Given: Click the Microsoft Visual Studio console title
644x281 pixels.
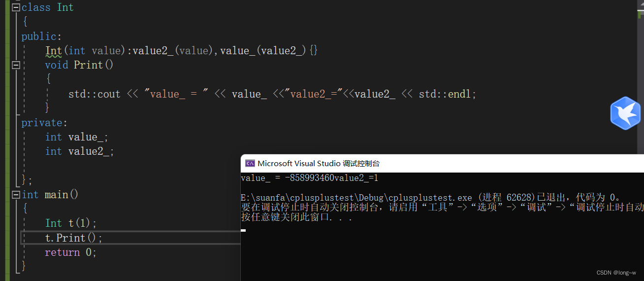Looking at the screenshot, I should (x=319, y=163).
